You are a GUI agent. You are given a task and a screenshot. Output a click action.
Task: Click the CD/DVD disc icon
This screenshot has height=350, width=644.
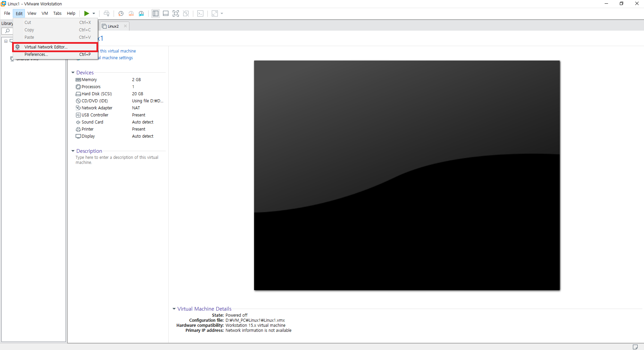point(78,101)
